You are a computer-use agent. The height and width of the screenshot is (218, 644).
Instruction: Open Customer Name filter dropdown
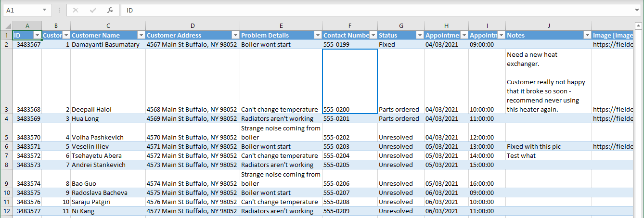(141, 35)
